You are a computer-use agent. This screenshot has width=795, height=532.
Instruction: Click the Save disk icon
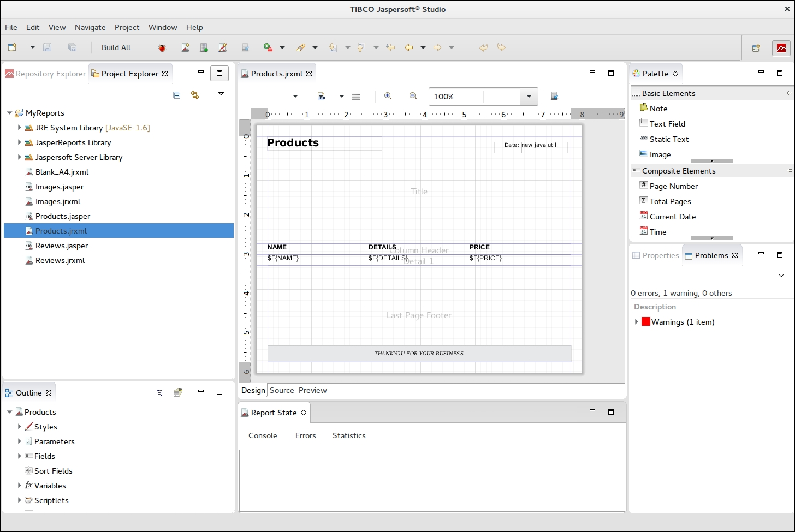pyautogui.click(x=48, y=47)
